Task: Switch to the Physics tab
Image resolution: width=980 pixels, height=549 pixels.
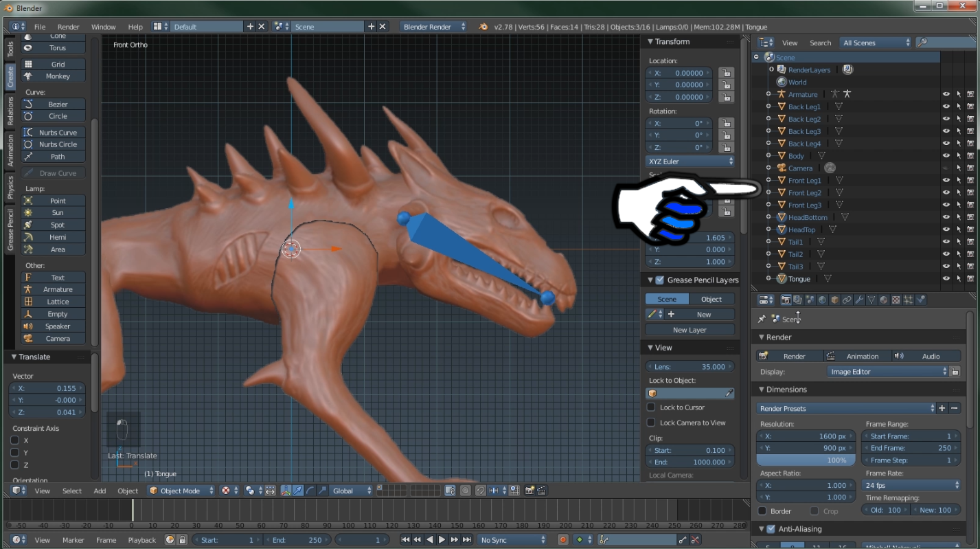Action: coord(10,187)
